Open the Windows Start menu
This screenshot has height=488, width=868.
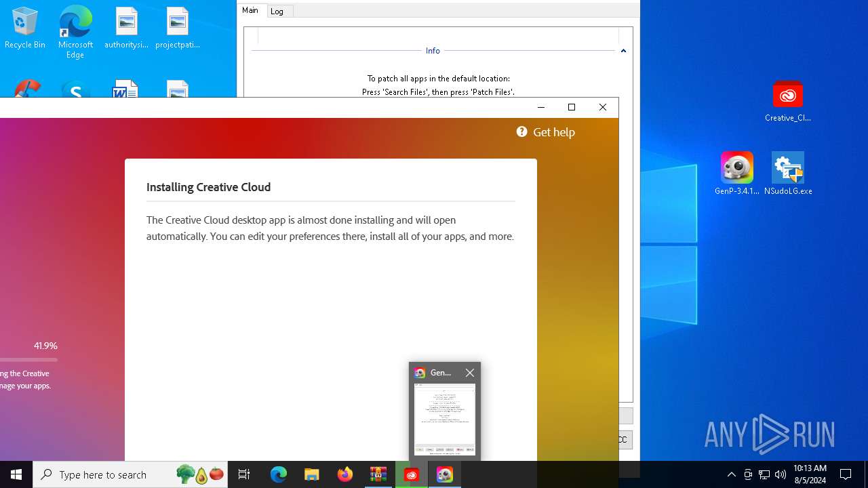16,474
